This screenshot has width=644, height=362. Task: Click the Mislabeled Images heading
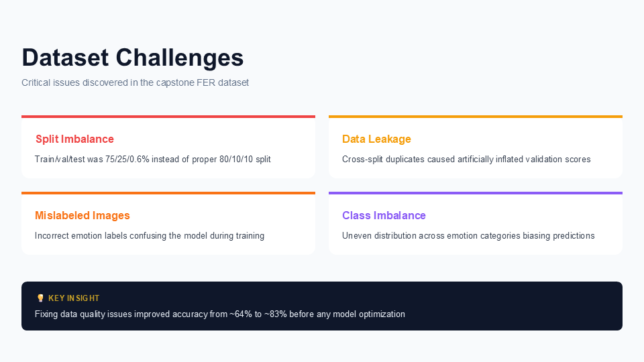coord(82,215)
